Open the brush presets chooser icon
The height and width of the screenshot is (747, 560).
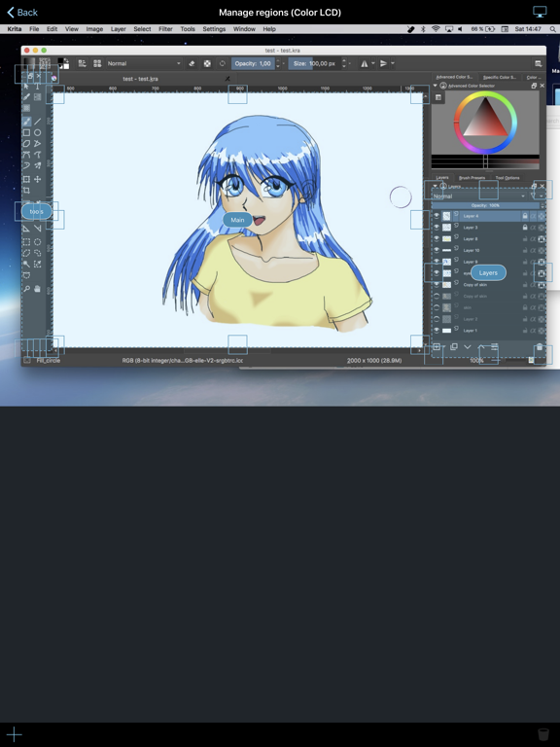pos(97,63)
